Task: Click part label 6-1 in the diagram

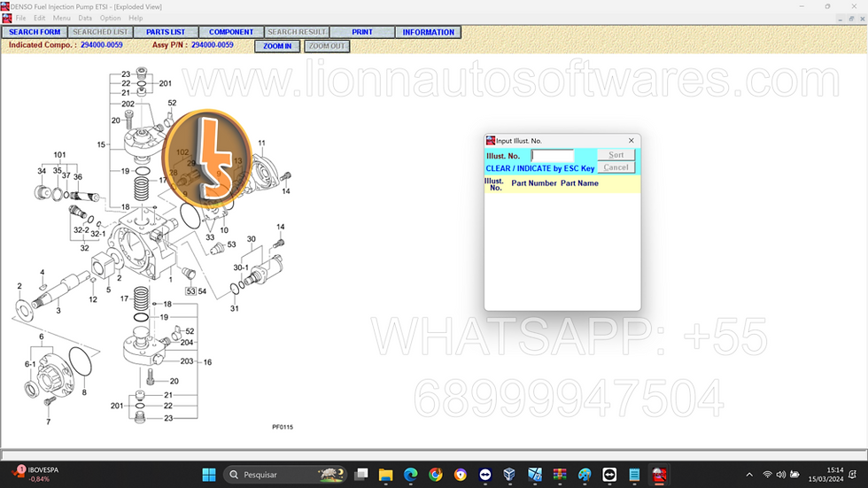Action: (x=30, y=364)
